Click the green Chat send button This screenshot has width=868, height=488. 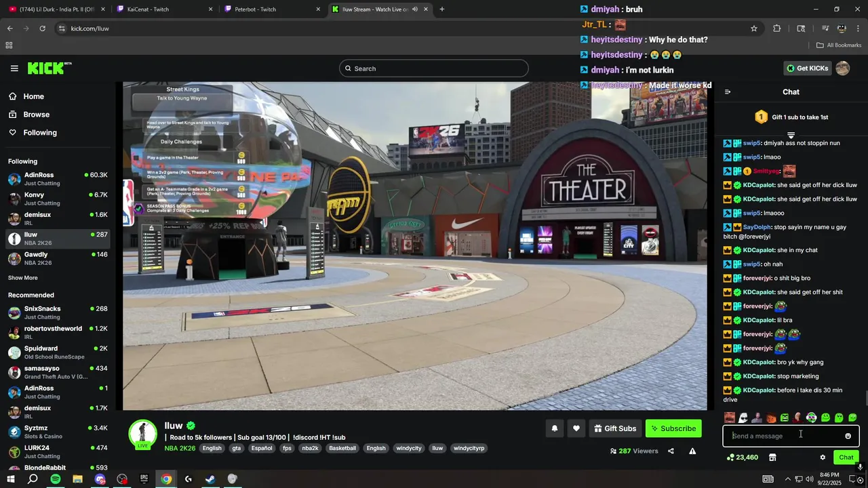(846, 457)
